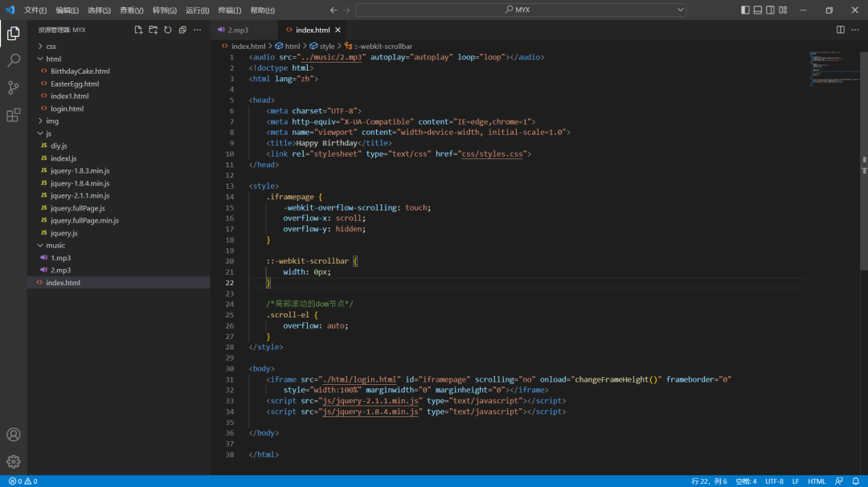Toggle the primary sidebar layout button
Image resolution: width=868 pixels, height=487 pixels.
745,10
